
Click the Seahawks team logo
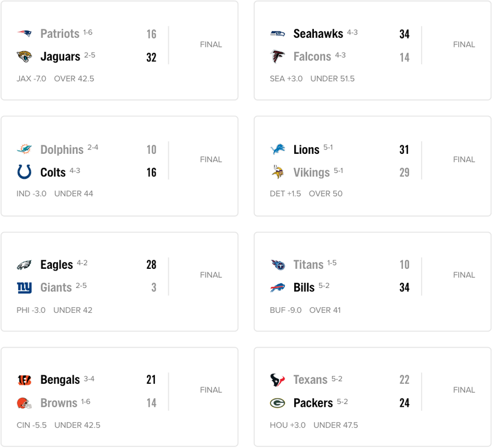pos(277,34)
